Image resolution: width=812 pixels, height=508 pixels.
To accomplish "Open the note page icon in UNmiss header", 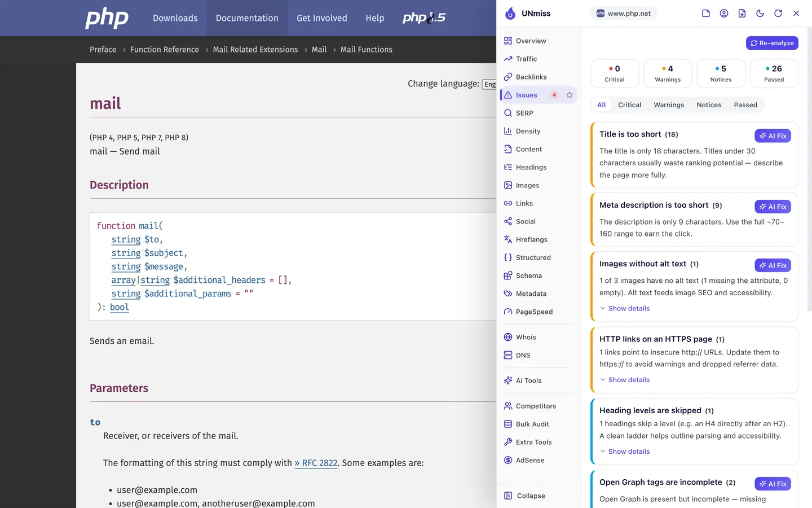I will [x=706, y=14].
